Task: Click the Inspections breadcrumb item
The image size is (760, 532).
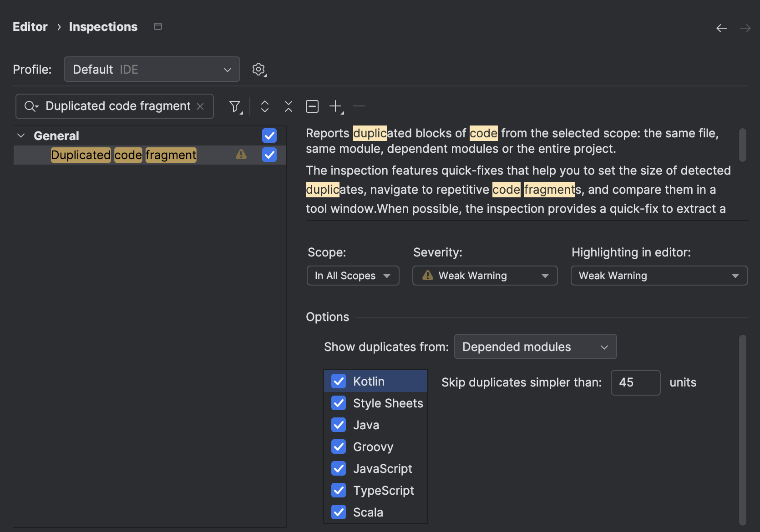Action: [103, 26]
